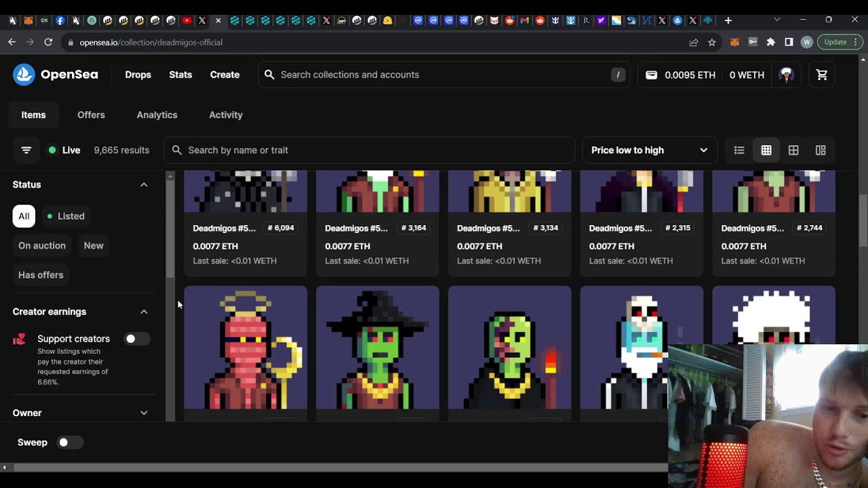Open the Stats menu
Screen dimensions: 868x488
pos(180,75)
